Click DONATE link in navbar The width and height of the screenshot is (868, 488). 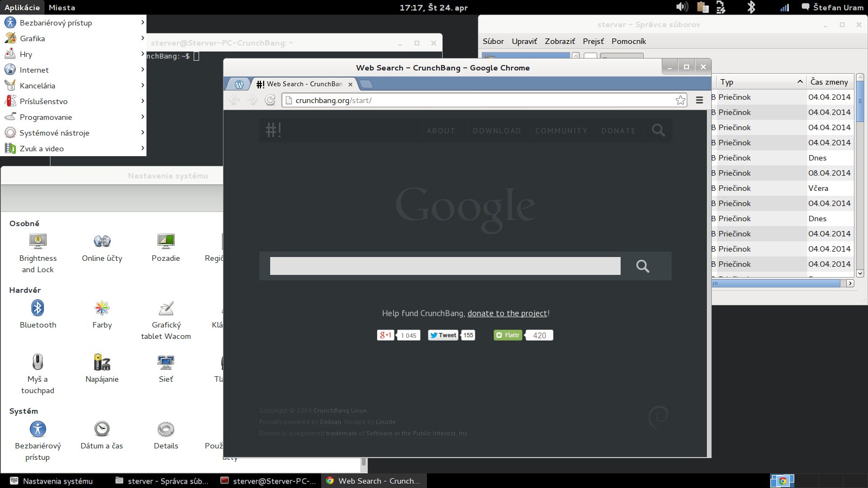[x=618, y=131]
